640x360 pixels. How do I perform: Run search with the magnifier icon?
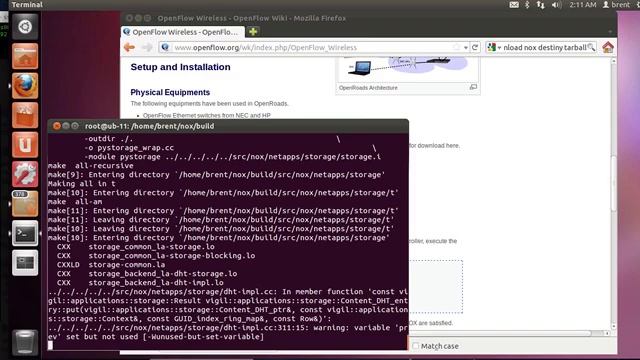(591, 47)
